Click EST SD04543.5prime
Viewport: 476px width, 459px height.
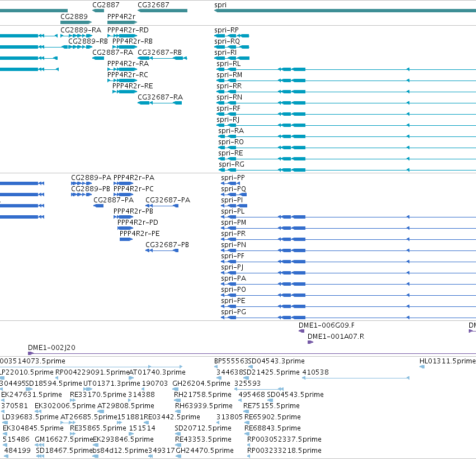pos(295,395)
